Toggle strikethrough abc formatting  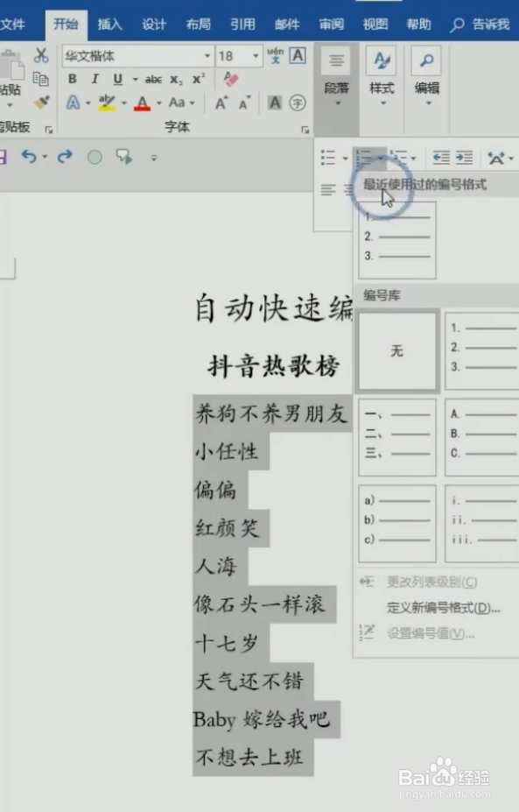153,79
